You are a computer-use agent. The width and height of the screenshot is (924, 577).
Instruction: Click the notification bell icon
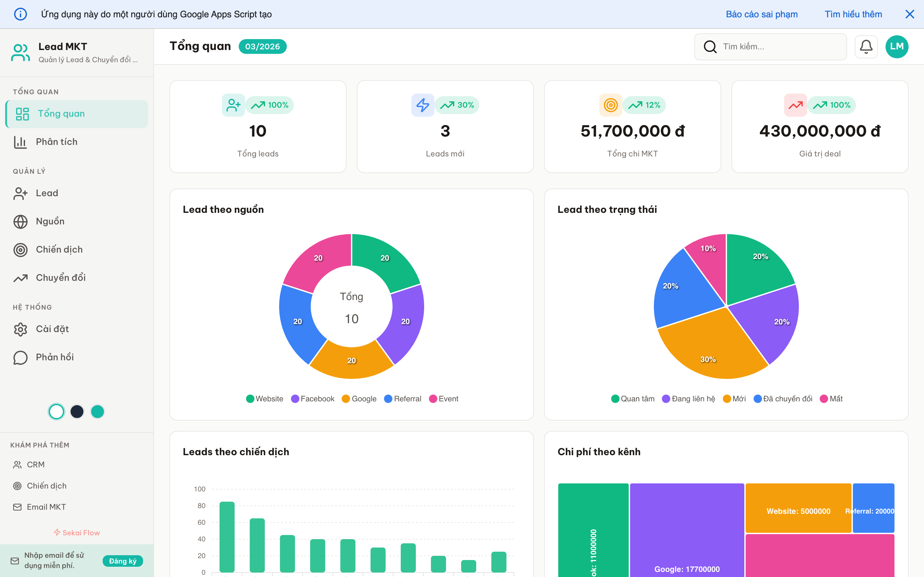coord(866,46)
